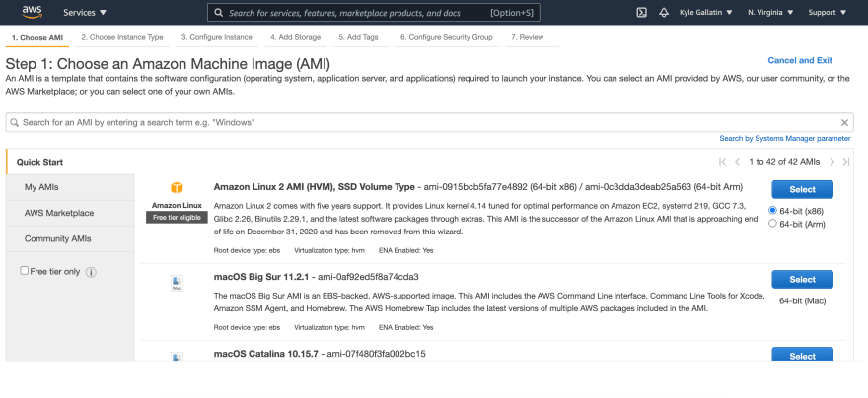This screenshot has height=398, width=868.
Task: Click the Amazon Linux orange box icon
Action: (177, 188)
